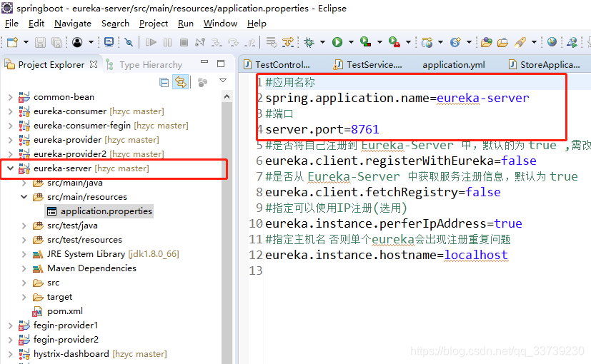This screenshot has height=364, width=591.
Task: Click the Suspend debug icon
Action: coord(168,42)
